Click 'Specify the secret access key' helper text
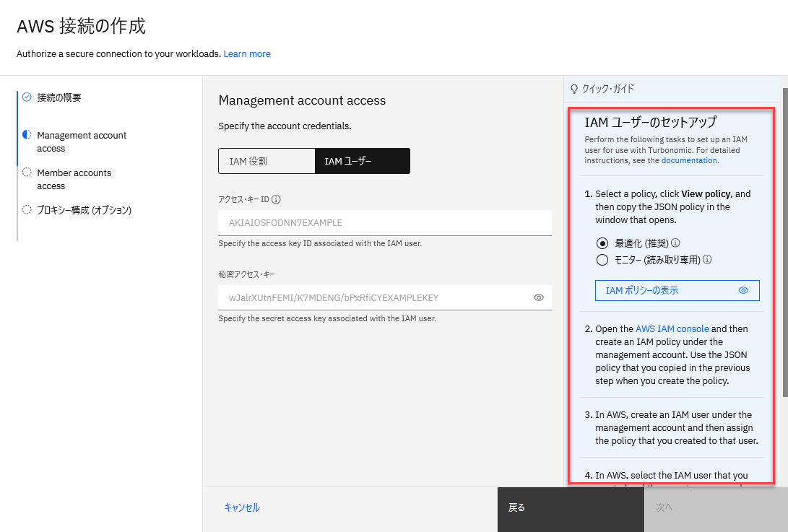Viewport: 788px width, 532px height. (327, 318)
